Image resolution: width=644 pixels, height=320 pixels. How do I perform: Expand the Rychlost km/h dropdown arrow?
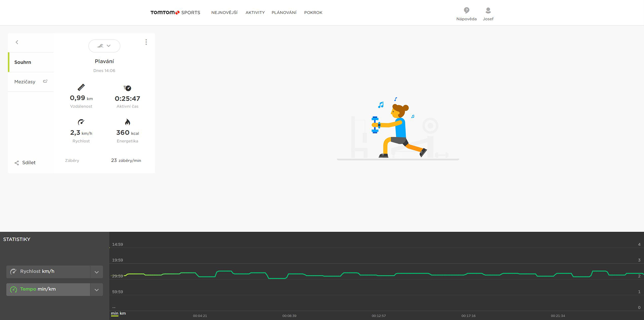point(97,272)
